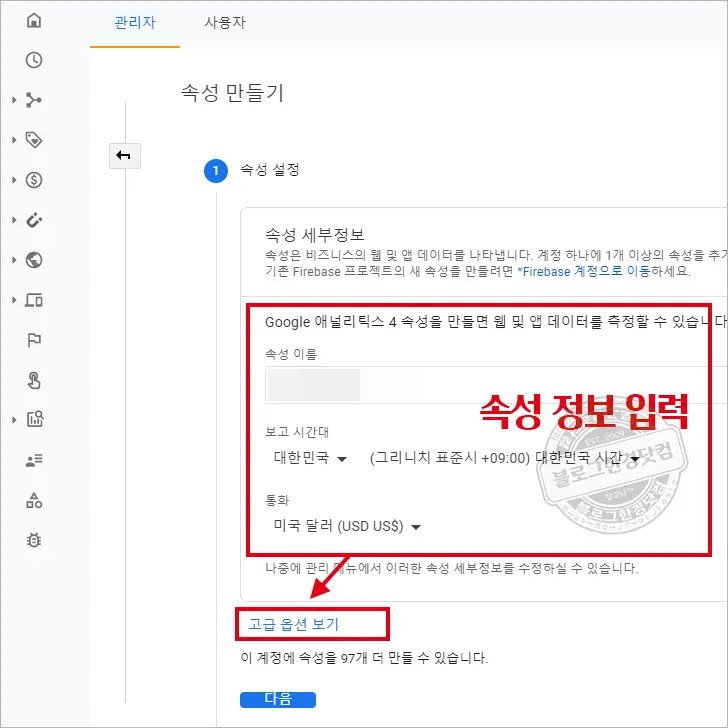The width and height of the screenshot is (728, 728).
Task: Expand the Engagement tag section arrow
Action: (x=14, y=140)
